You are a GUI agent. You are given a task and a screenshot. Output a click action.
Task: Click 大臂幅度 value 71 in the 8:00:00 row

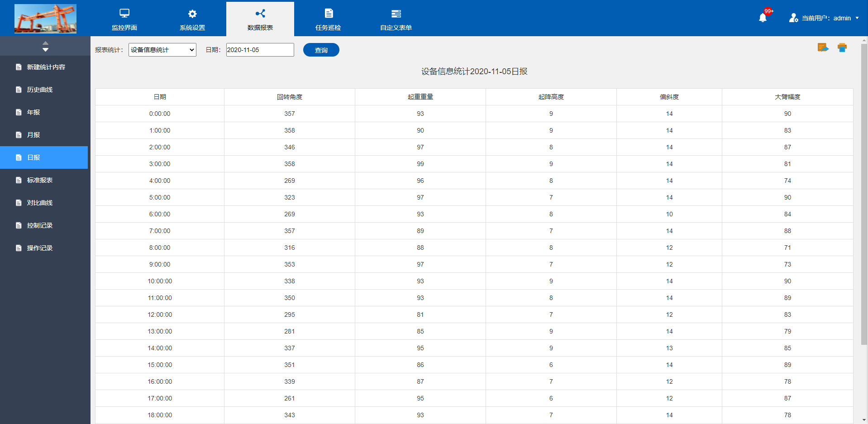[787, 248]
